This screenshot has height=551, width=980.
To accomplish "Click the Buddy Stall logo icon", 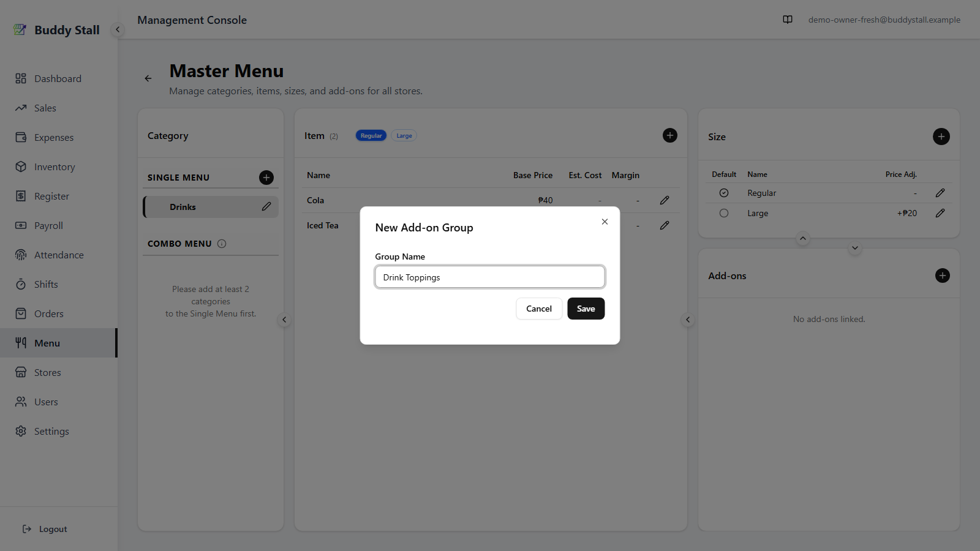I will click(x=20, y=29).
